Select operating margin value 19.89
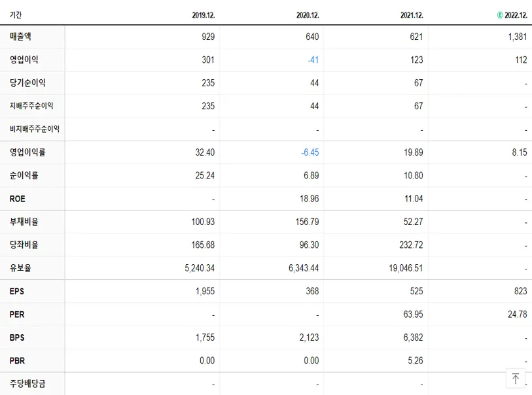This screenshot has height=395, width=532. tap(414, 152)
